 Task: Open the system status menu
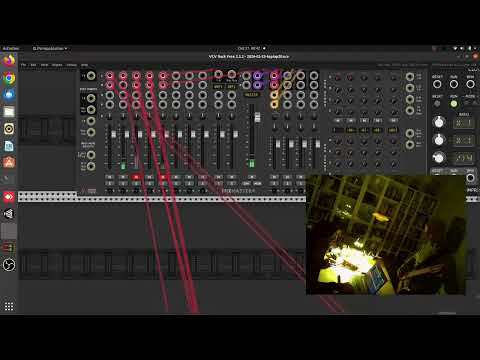coord(466,49)
